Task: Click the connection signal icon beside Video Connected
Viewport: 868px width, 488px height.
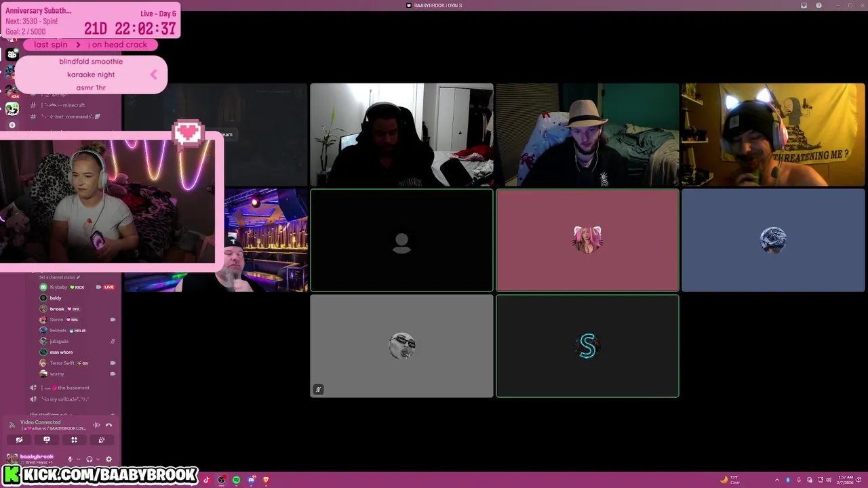Action: 12,425
